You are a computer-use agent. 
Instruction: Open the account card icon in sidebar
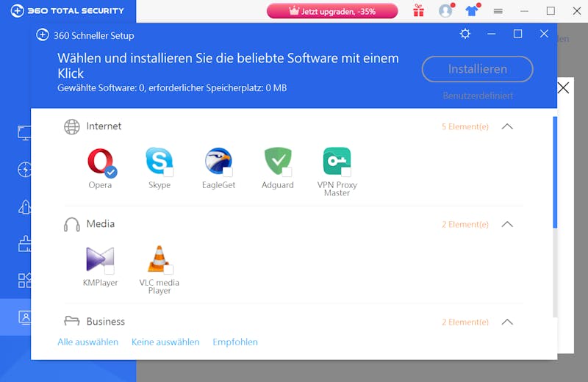point(24,317)
